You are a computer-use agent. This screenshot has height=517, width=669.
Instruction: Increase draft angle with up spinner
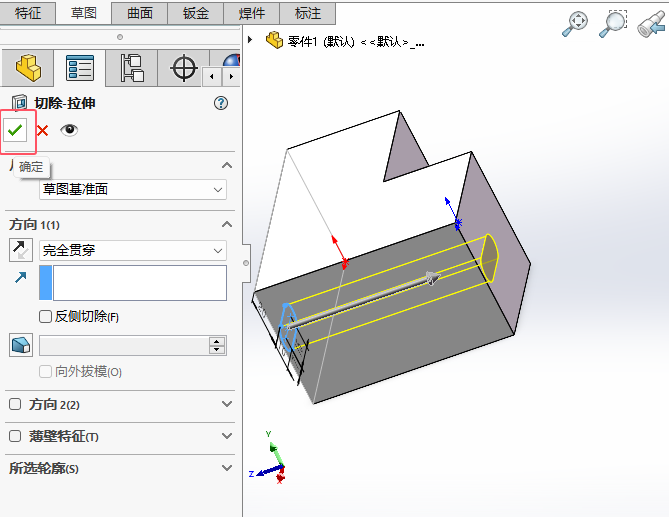217,341
